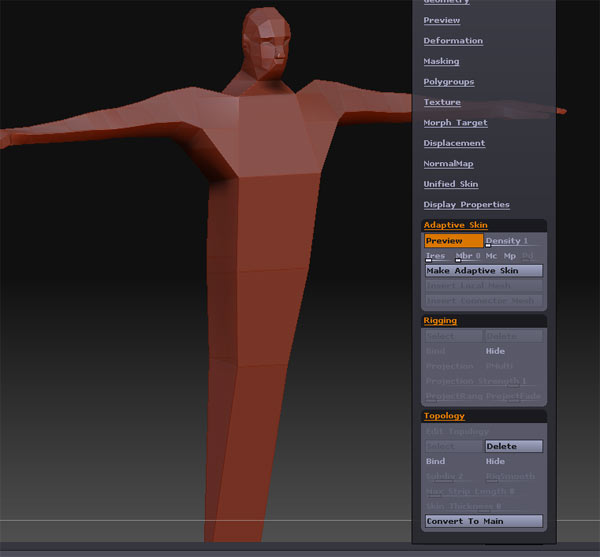Adjust the Projection Strength slider
Screen dimensions: 600x557
[x=481, y=381]
